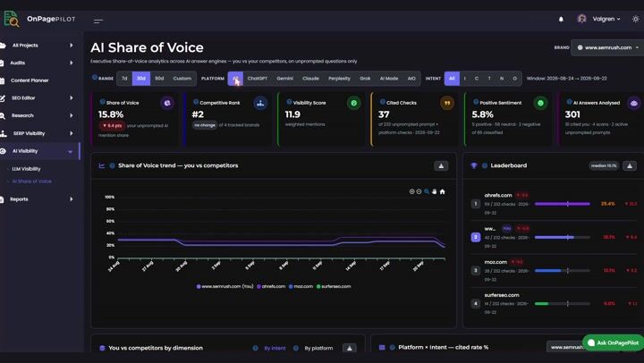Select the chart magnifier selection zoom tool
This screenshot has width=644, height=363.
pyautogui.click(x=427, y=191)
